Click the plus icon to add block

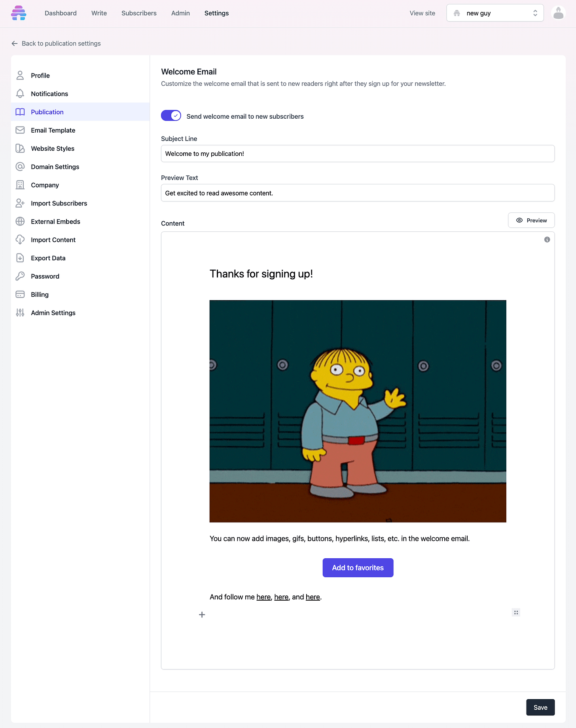[x=202, y=614]
